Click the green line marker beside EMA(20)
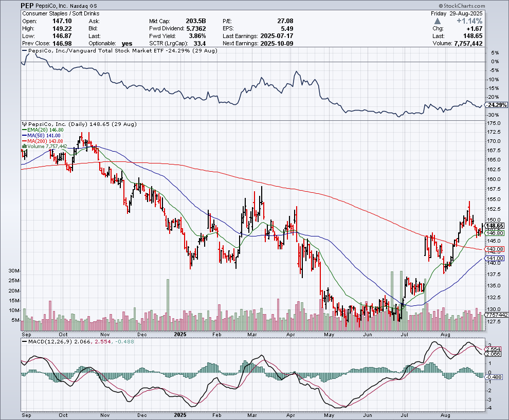 [x=24, y=130]
